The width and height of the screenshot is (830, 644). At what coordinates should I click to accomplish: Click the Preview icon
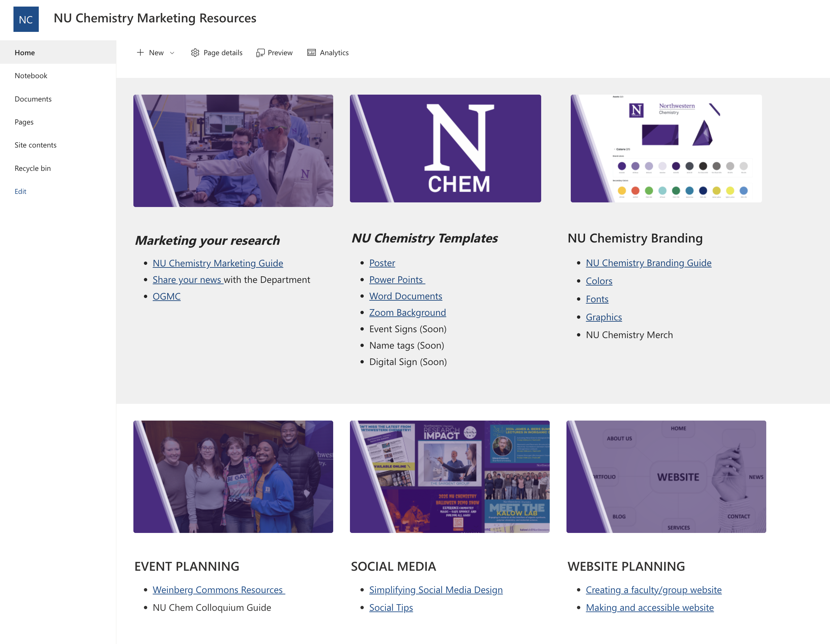(x=260, y=53)
